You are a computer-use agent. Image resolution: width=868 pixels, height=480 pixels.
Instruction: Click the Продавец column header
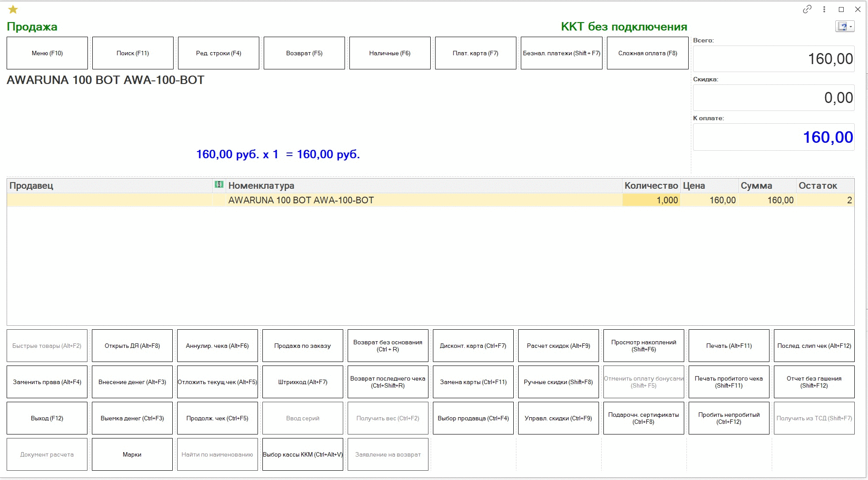[x=110, y=186]
